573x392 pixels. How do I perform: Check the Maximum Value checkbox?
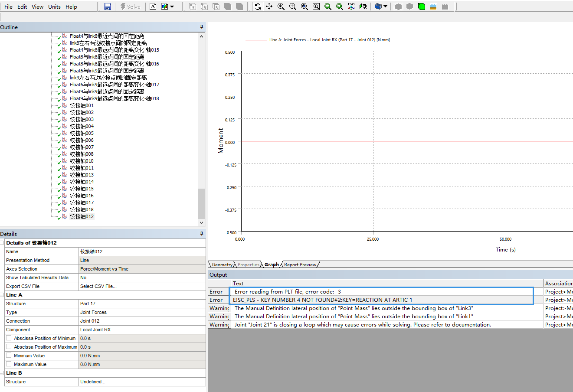pyautogui.click(x=9, y=364)
